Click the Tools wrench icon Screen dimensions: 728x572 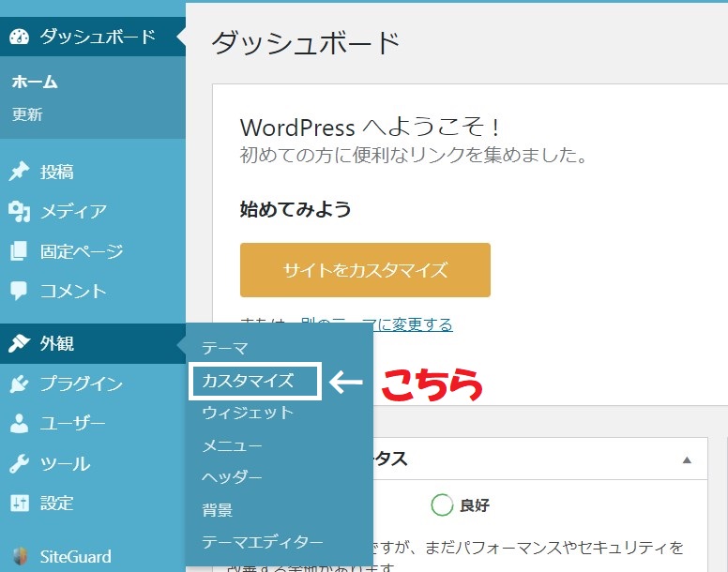tap(19, 463)
